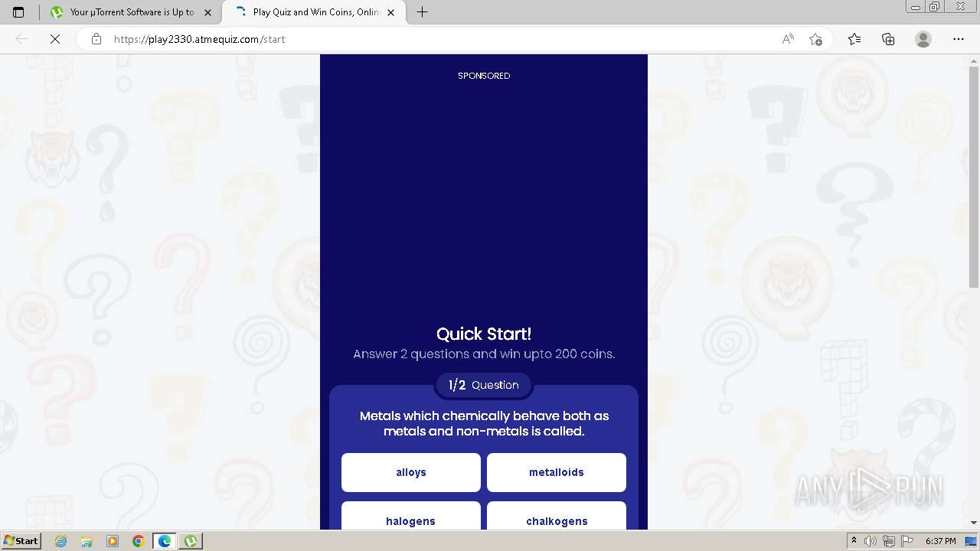Choose the halogens answer
This screenshot has width=980, height=551.
click(411, 516)
